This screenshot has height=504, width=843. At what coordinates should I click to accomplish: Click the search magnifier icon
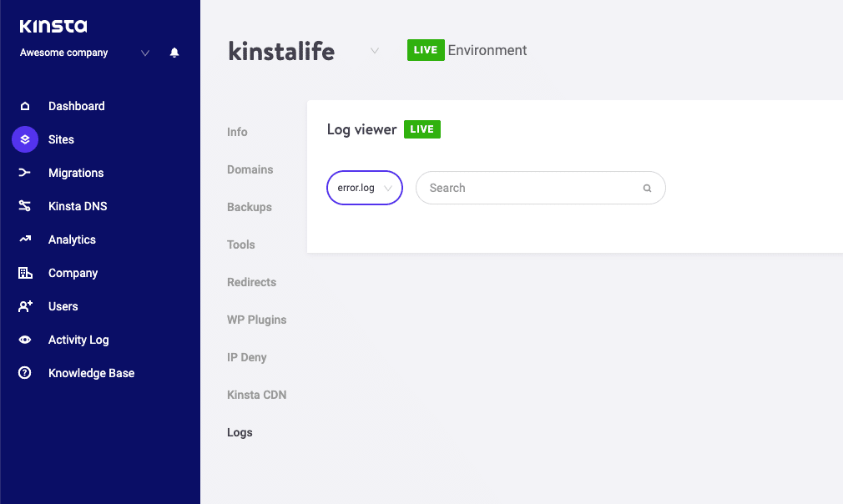[x=647, y=188]
